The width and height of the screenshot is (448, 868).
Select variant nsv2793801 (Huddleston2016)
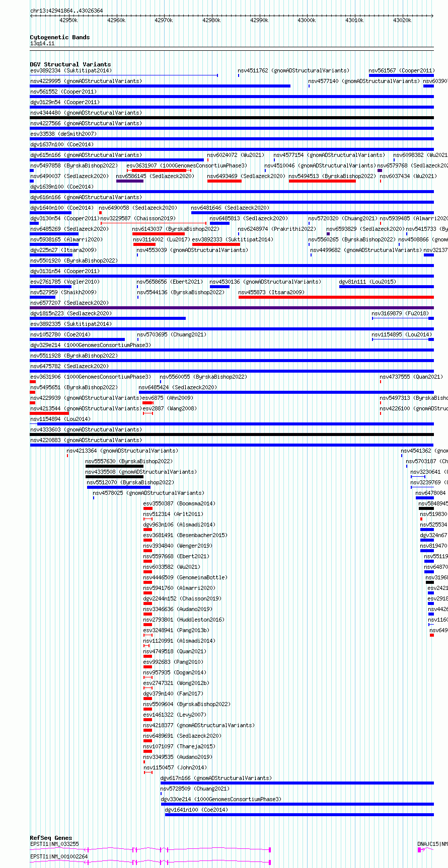(184, 620)
